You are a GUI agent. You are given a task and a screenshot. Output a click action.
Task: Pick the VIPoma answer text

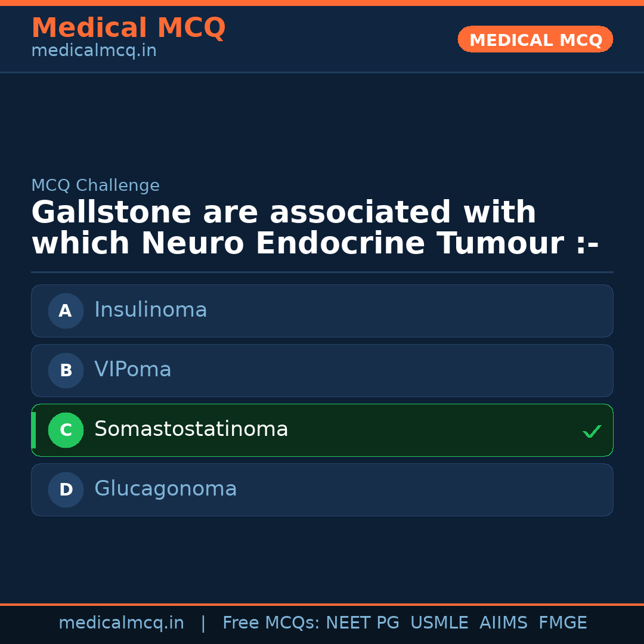click(x=132, y=370)
